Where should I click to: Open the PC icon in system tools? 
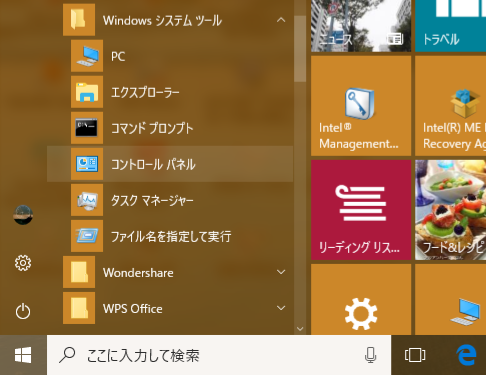(87, 56)
